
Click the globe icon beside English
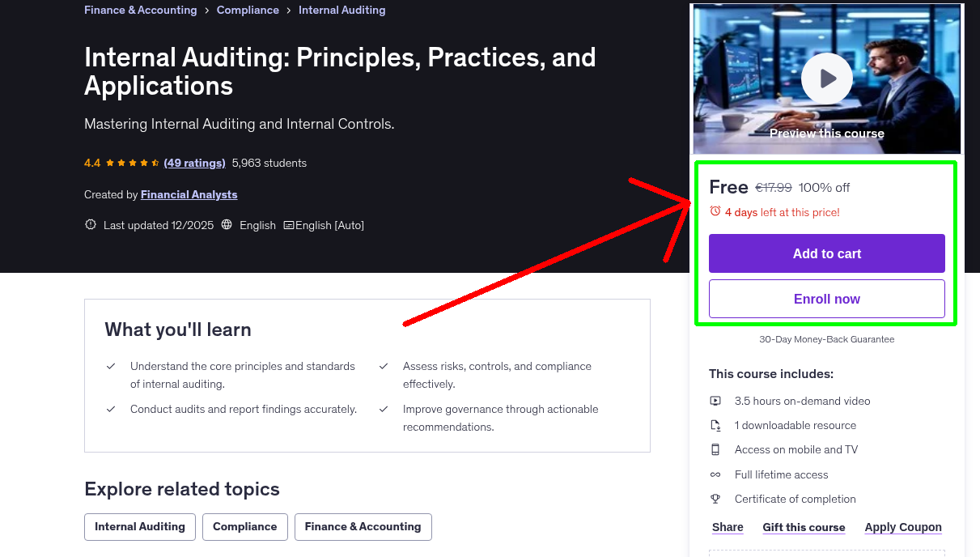coord(229,224)
